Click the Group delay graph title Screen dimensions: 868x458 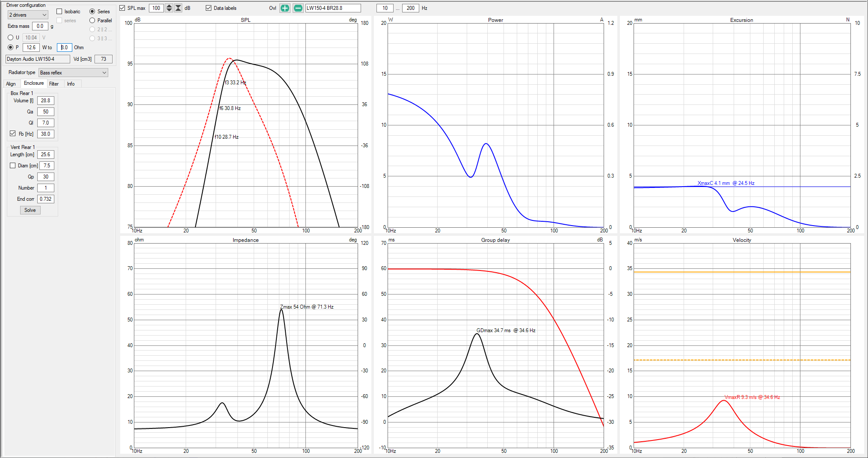pos(495,240)
